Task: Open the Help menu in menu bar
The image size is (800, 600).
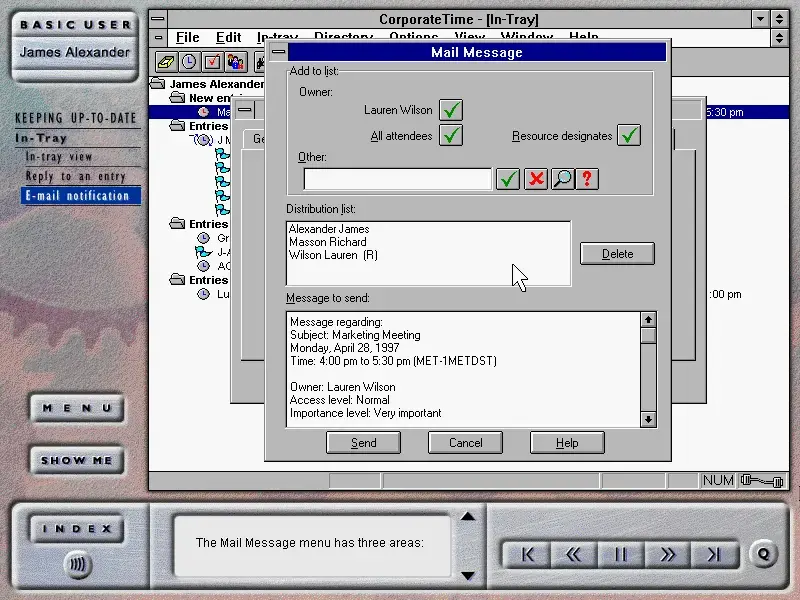Action: click(x=583, y=35)
